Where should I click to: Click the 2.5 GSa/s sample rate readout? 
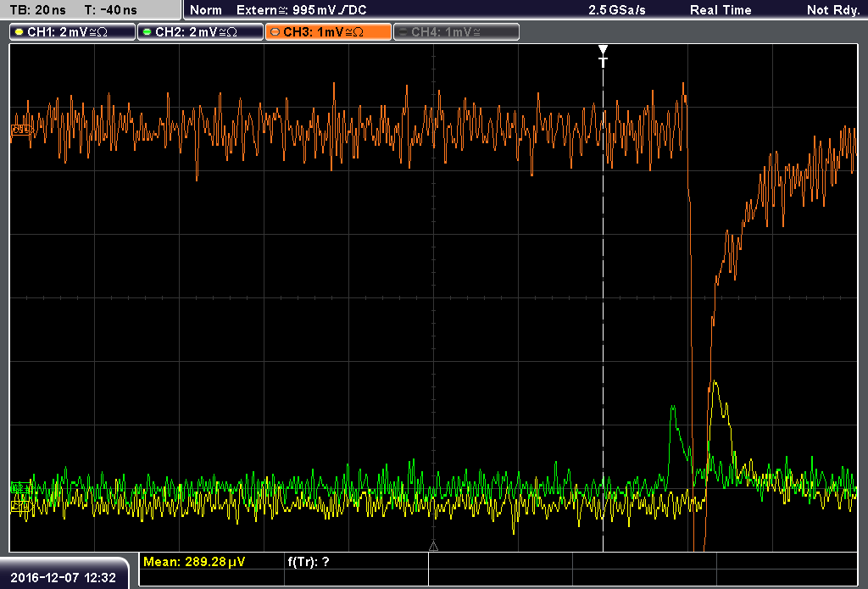pyautogui.click(x=617, y=10)
